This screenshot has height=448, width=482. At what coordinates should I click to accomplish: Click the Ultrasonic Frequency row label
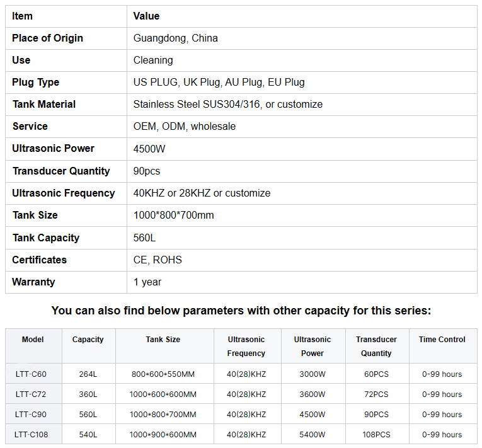pyautogui.click(x=64, y=193)
